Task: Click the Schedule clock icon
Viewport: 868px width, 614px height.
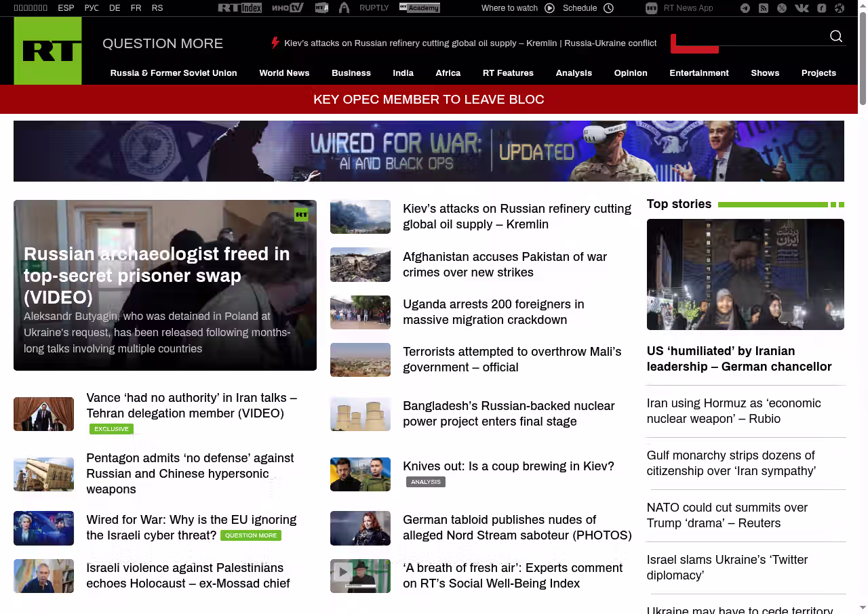Action: pyautogui.click(x=608, y=8)
